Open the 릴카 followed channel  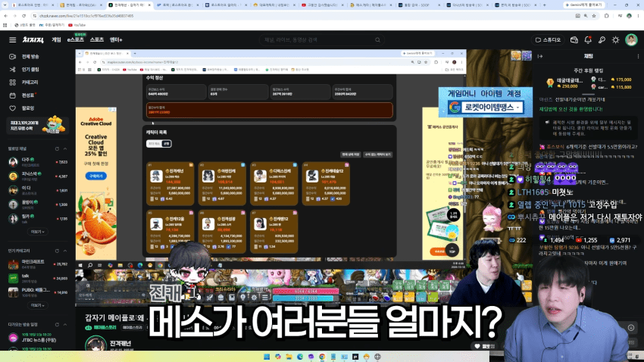coord(37,218)
